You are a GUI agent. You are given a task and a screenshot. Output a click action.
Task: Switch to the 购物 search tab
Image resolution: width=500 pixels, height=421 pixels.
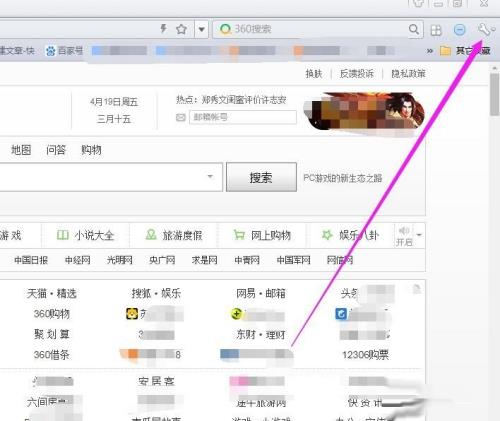tap(91, 150)
